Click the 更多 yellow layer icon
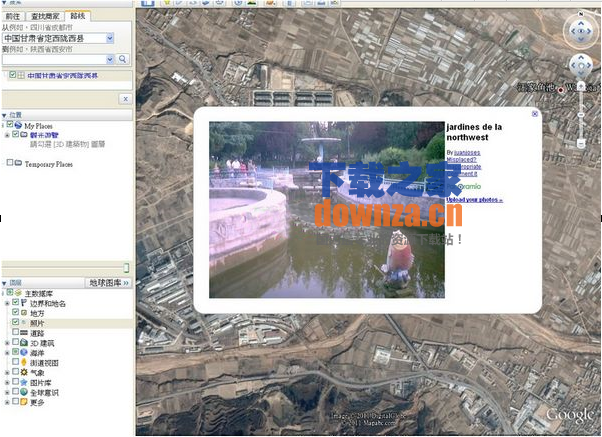Image resolution: width=602 pixels, height=437 pixels. pyautogui.click(x=24, y=402)
